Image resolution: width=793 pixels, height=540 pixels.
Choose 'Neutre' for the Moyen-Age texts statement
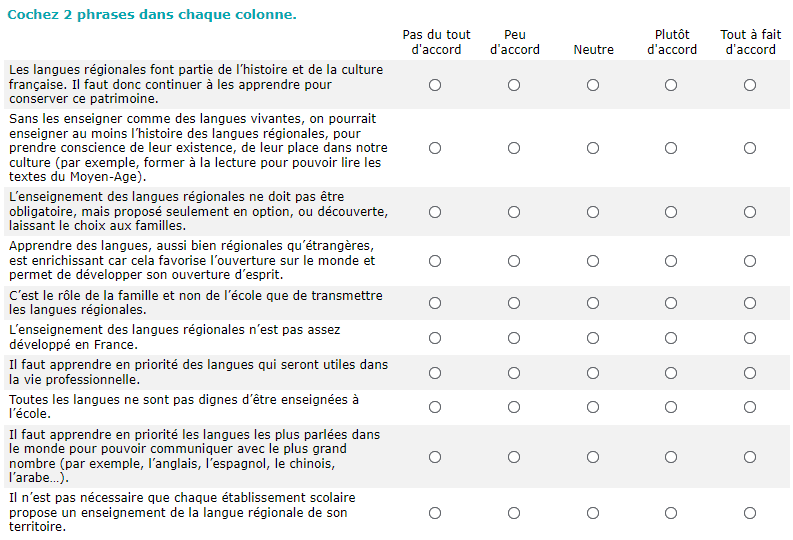click(593, 148)
